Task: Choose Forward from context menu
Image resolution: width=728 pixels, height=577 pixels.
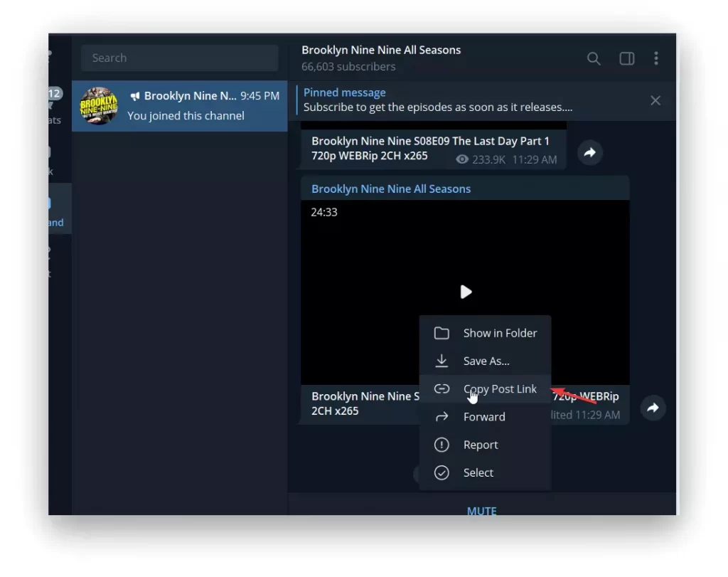Action: [485, 417]
